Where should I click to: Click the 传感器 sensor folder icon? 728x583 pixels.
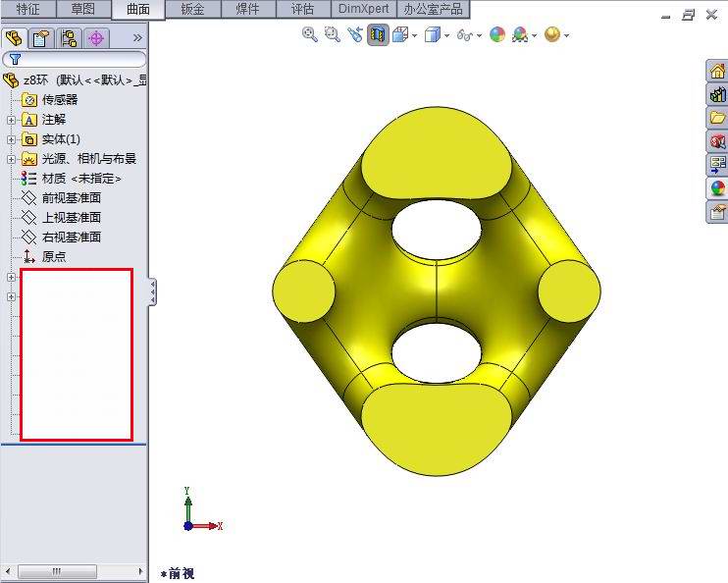click(29, 100)
